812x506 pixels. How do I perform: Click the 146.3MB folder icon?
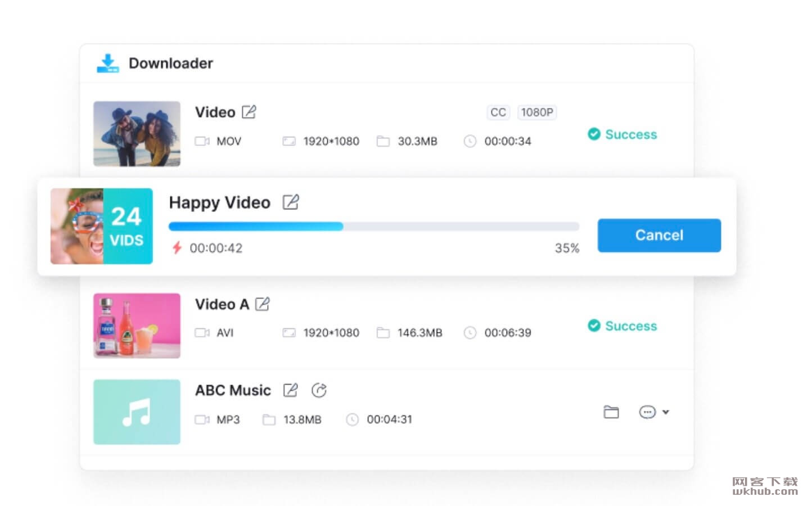(x=383, y=333)
